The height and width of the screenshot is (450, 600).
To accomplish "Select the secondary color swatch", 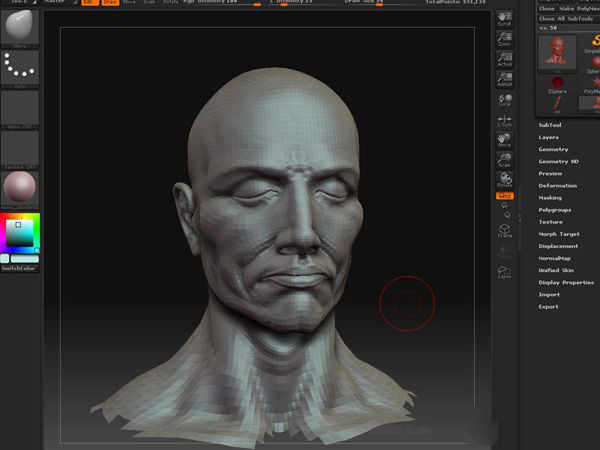I will click(5, 259).
